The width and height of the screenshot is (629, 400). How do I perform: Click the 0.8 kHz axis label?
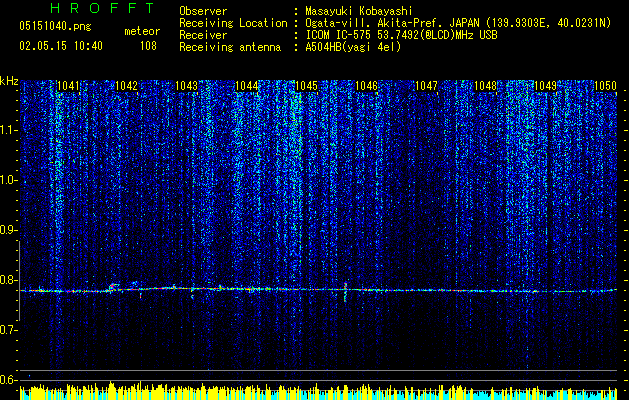(8, 280)
